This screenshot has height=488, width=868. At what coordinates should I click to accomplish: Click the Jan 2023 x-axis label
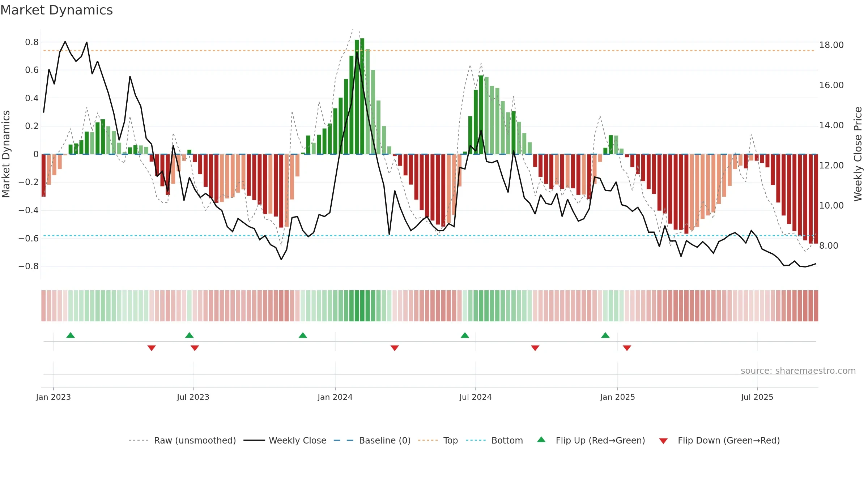click(54, 397)
